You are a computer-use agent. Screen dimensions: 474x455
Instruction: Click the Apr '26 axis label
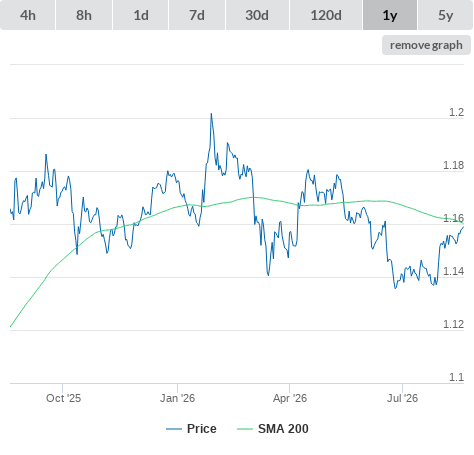[290, 398]
